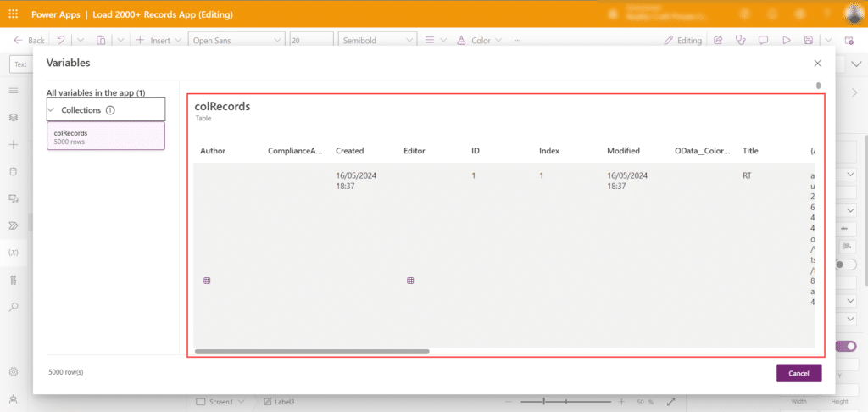Click the Undo icon in the toolbar
The width and height of the screenshot is (868, 412).
pyautogui.click(x=61, y=40)
